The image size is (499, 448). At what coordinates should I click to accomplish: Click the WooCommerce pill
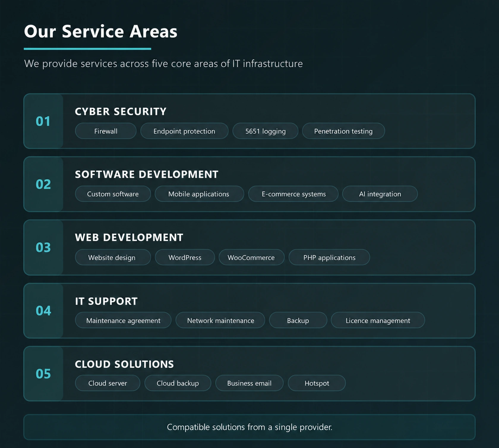coord(252,257)
